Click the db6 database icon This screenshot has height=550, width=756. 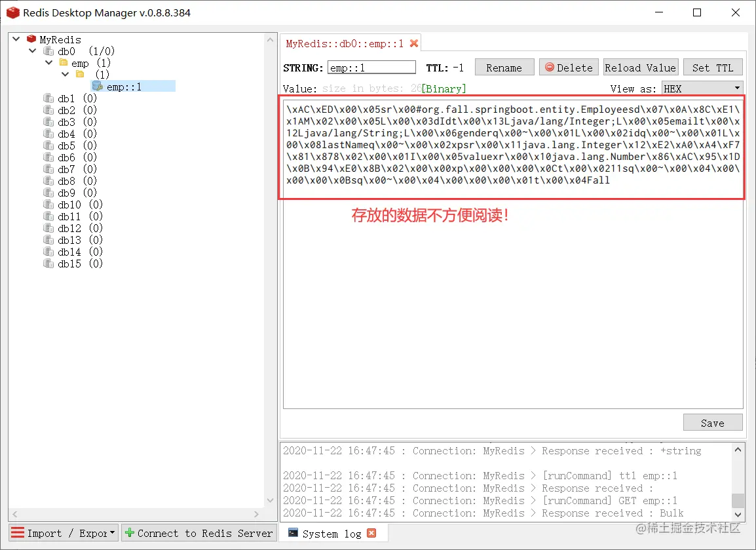point(48,157)
